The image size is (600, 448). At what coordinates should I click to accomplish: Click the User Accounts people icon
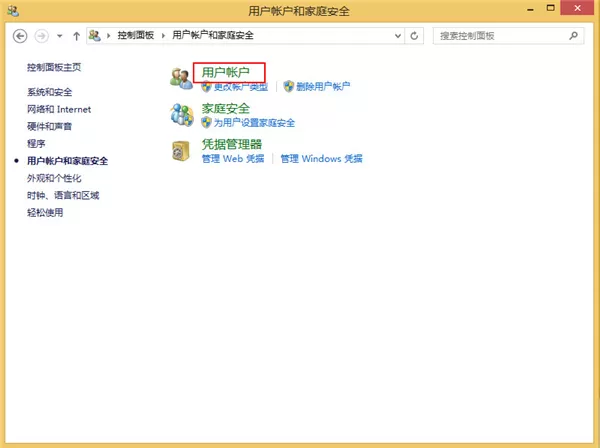(x=181, y=78)
